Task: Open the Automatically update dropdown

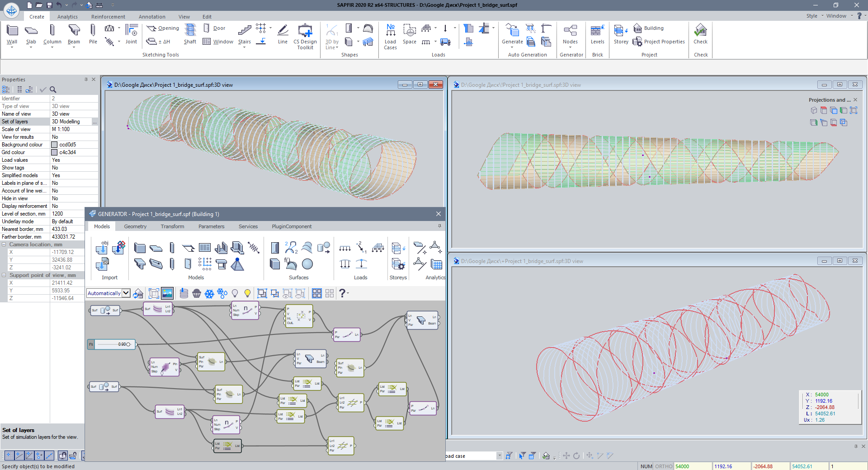Action: click(126, 293)
